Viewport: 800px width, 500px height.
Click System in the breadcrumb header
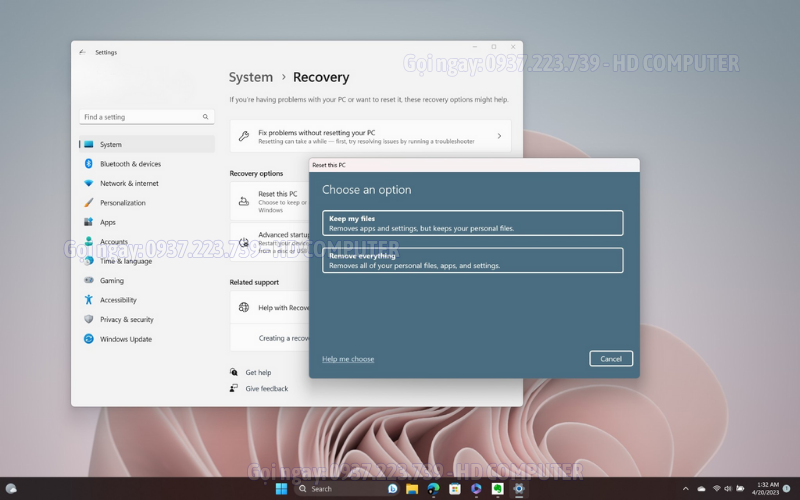coord(250,77)
